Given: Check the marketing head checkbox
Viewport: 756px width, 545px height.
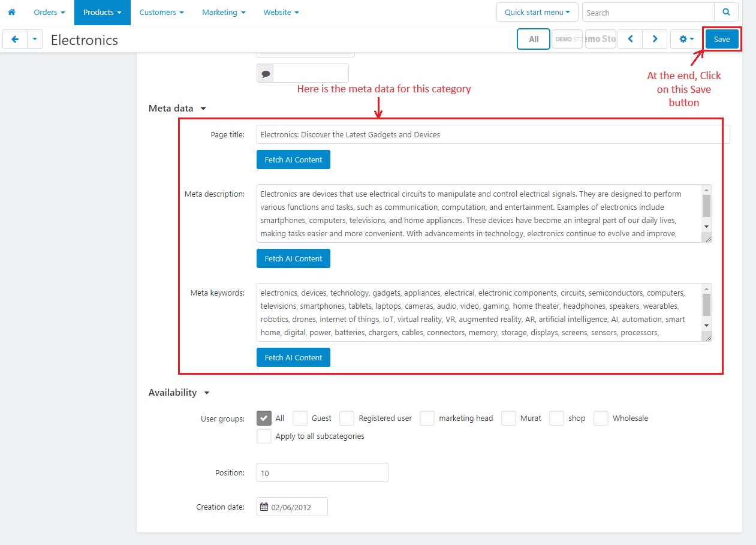Looking at the screenshot, I should (427, 418).
